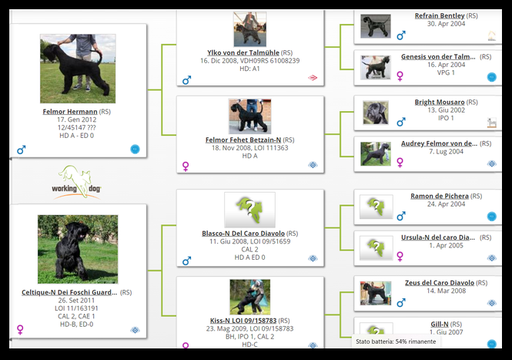
Task: Open Bright Mousaro link
Action: click(x=439, y=102)
